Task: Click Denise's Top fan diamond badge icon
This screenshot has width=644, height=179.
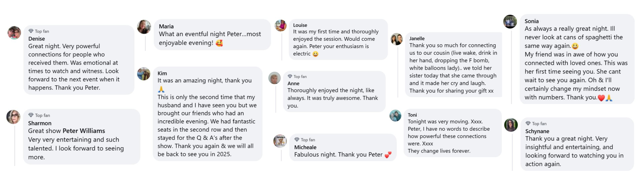Action: coord(31,31)
